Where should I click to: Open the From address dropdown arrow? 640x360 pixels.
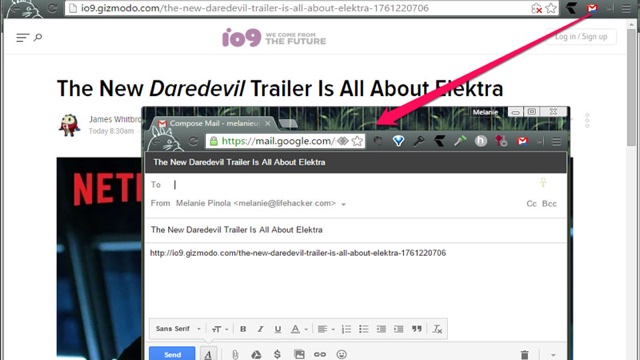[343, 204]
